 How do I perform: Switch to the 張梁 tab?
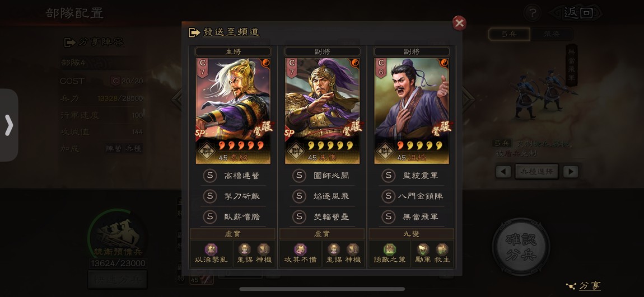click(551, 34)
